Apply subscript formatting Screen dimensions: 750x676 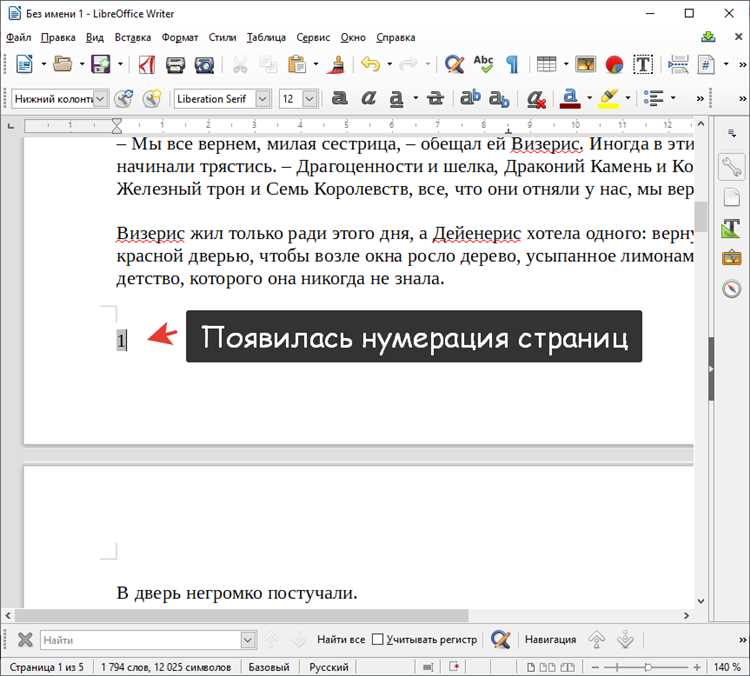point(499,99)
